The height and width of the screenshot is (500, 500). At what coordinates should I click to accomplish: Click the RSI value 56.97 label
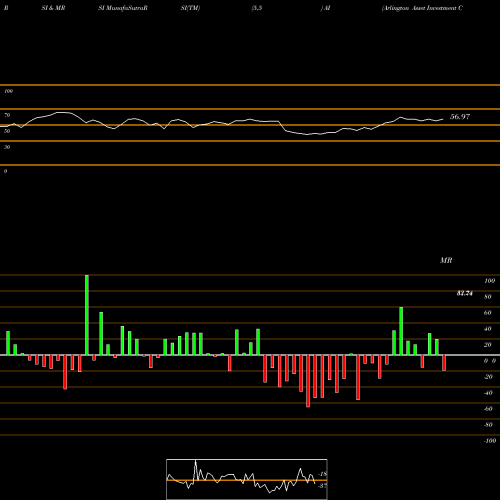[460, 117]
